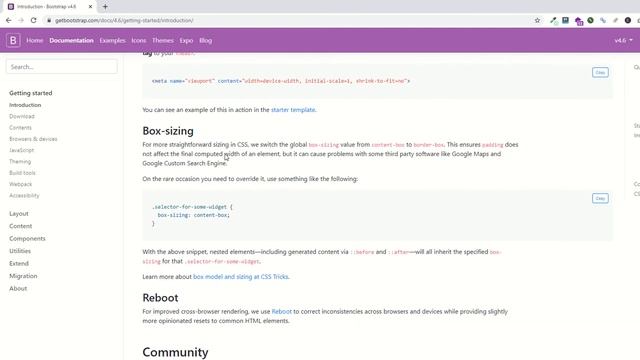Open the Theming sidebar link

[x=20, y=162]
